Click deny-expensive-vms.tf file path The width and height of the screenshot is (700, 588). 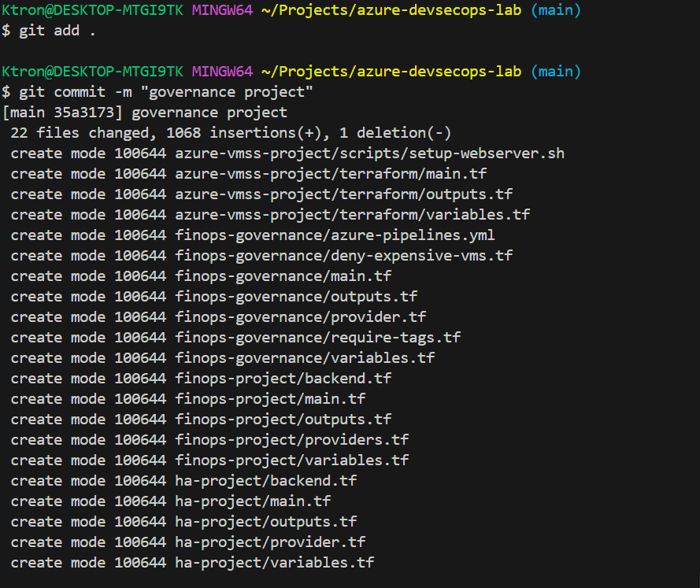(x=343, y=256)
